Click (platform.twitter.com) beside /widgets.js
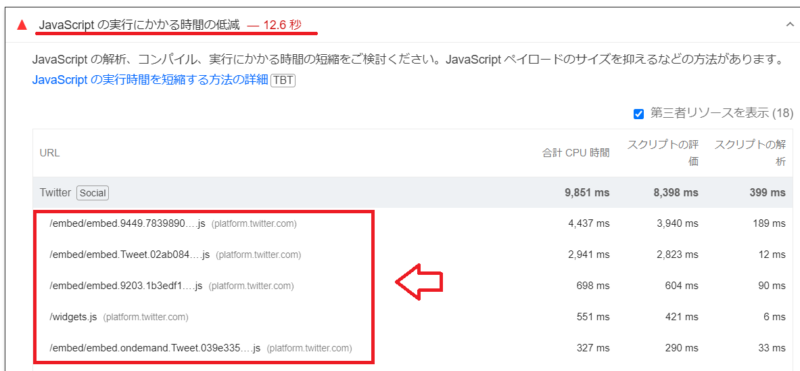The image size is (800, 371). point(145,317)
